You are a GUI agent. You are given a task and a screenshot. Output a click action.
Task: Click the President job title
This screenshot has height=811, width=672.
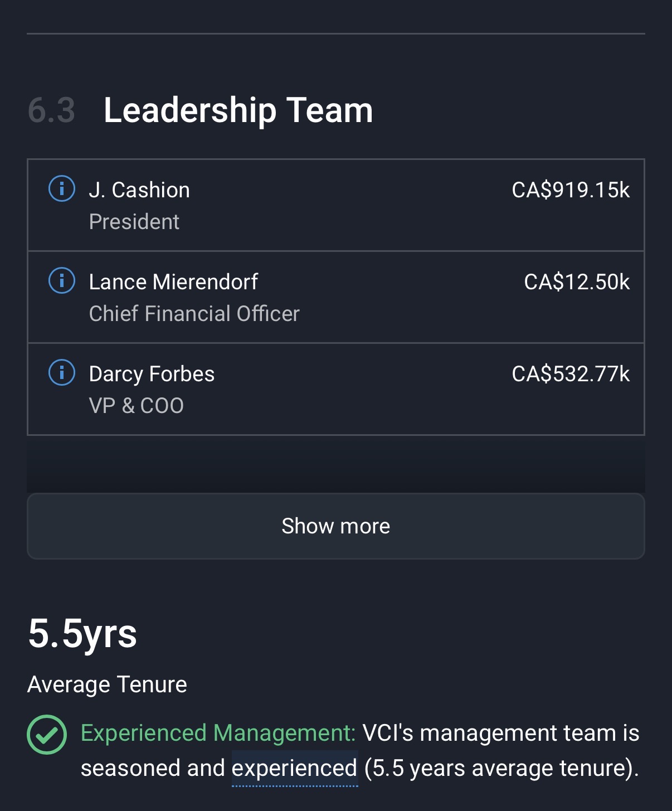click(x=134, y=222)
